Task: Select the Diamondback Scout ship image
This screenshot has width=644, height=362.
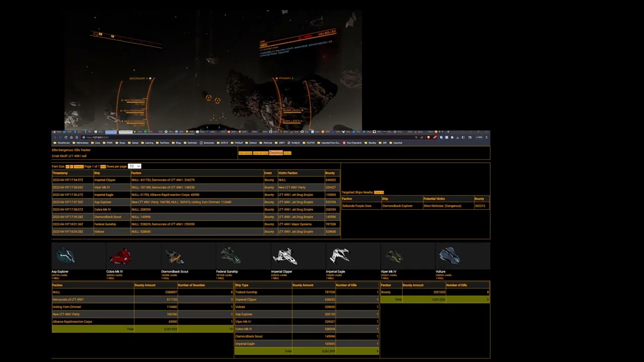Action: (174, 256)
